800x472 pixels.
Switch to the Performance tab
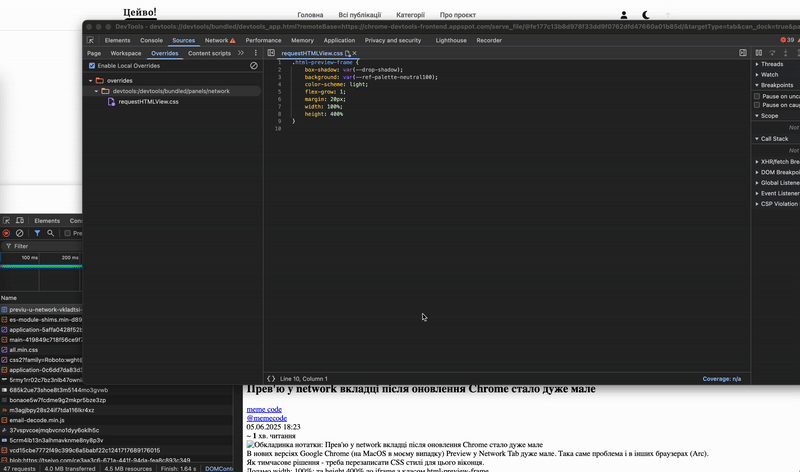(263, 40)
